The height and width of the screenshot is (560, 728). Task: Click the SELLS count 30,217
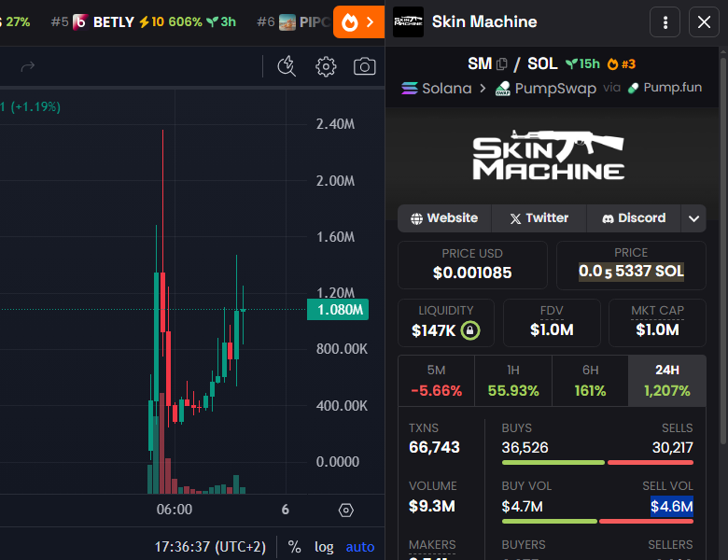(672, 448)
